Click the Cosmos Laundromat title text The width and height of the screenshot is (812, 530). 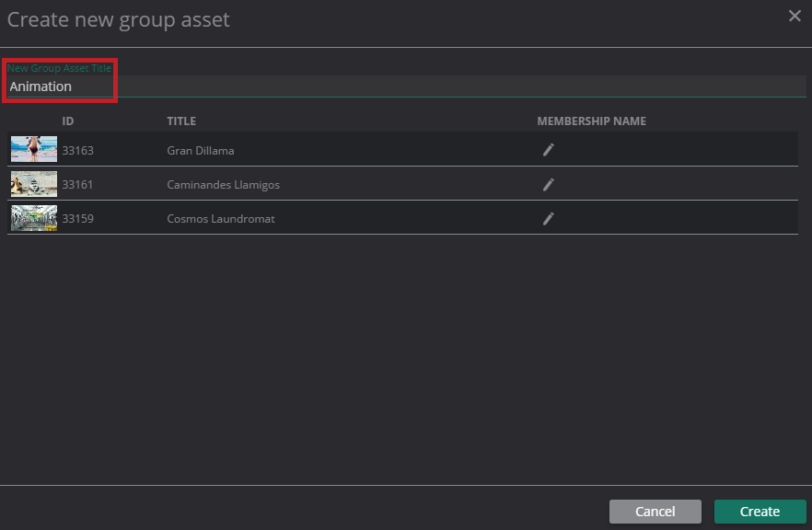pyautogui.click(x=221, y=219)
